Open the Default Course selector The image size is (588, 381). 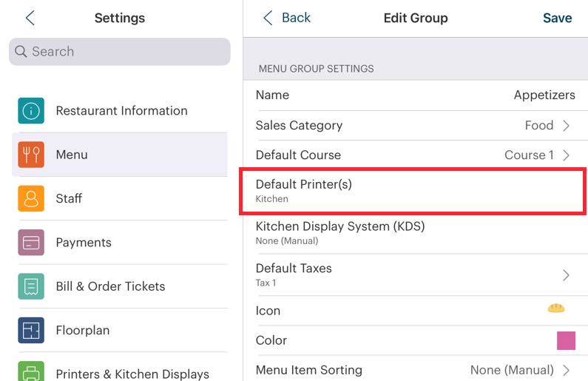pos(566,155)
